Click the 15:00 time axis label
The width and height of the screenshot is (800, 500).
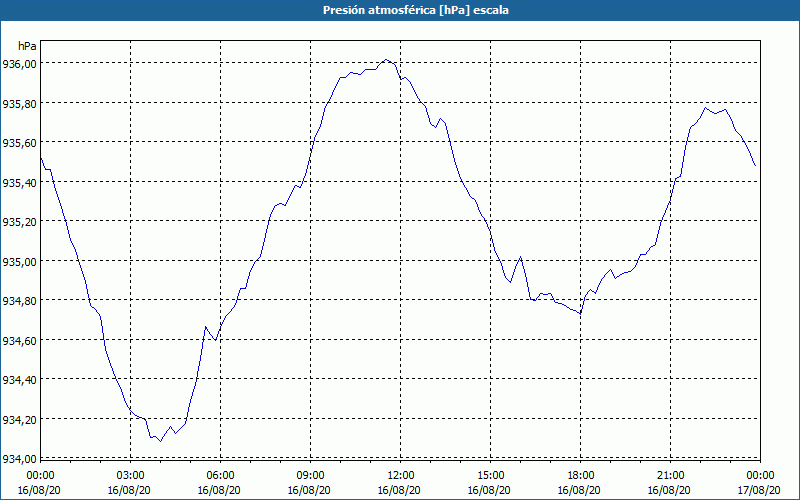click(490, 476)
